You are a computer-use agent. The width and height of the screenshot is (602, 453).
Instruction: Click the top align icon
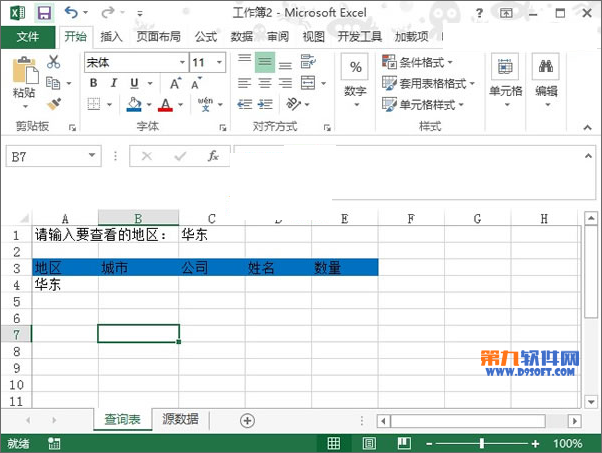(245, 61)
